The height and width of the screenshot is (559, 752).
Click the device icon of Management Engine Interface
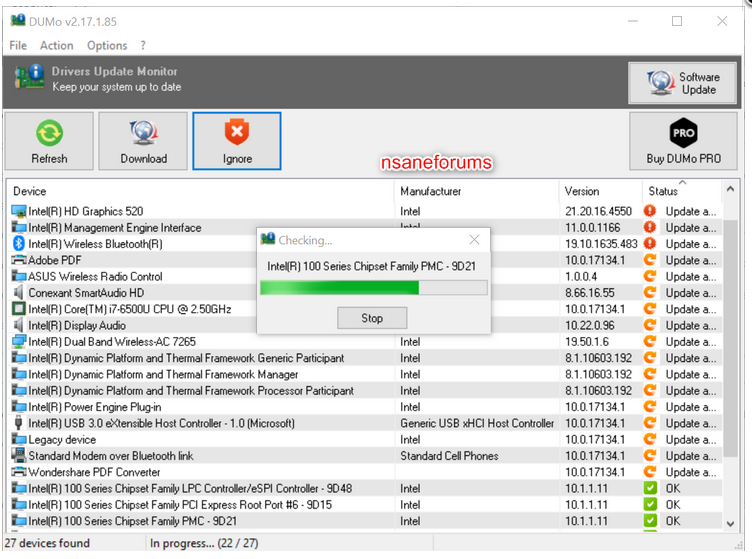19,227
